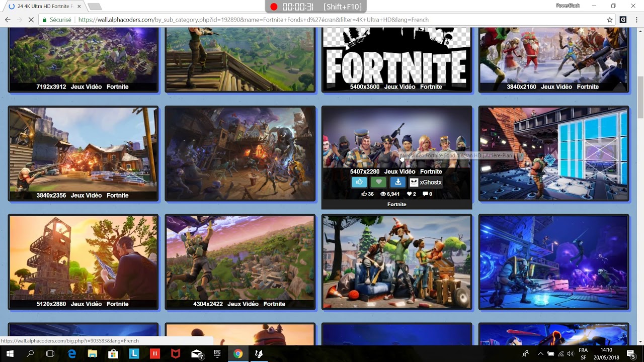The image size is (644, 362).
Task: Open McAfee from the taskbar
Action: click(x=176, y=353)
